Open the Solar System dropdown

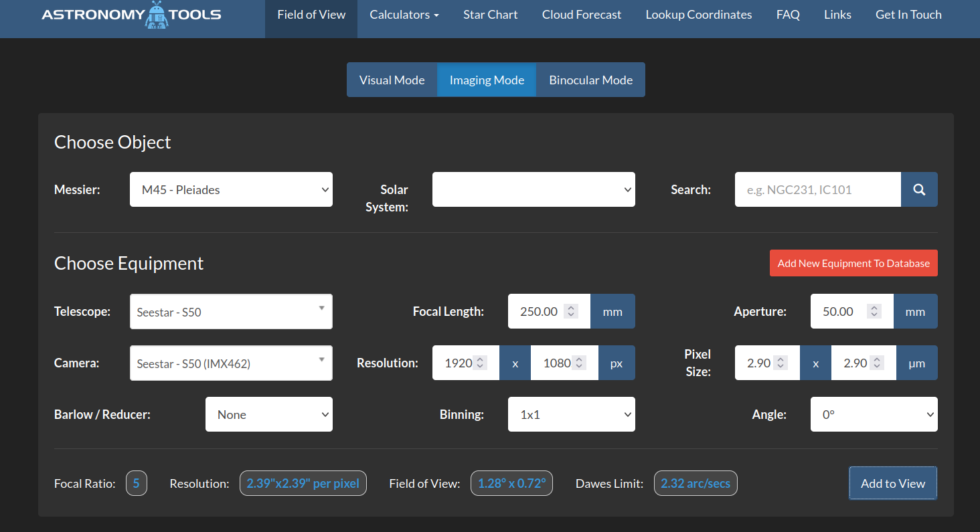pyautogui.click(x=534, y=189)
